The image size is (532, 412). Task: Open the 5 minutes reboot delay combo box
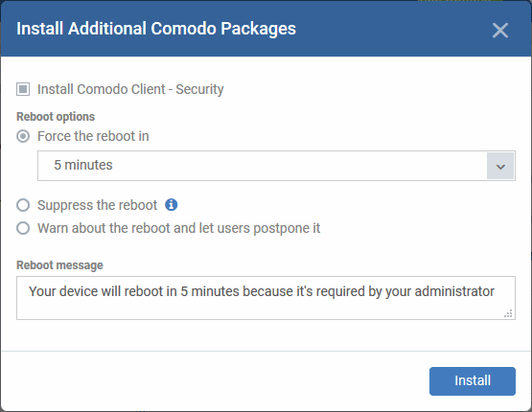[x=276, y=166]
